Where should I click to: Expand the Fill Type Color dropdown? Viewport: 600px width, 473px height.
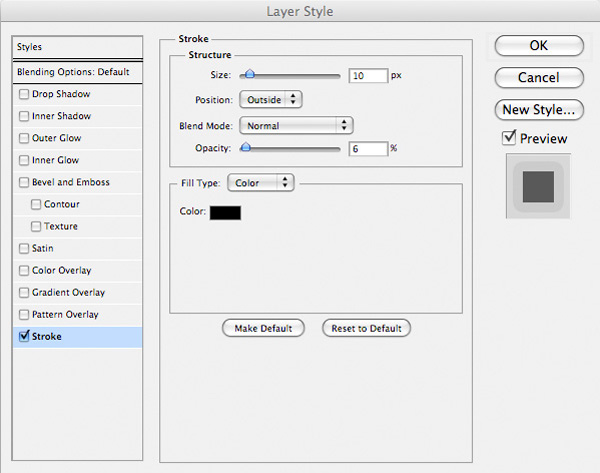coord(261,183)
